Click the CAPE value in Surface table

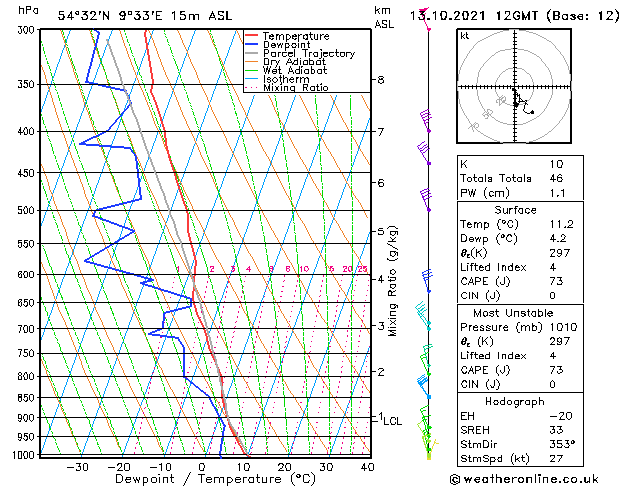coord(556,281)
